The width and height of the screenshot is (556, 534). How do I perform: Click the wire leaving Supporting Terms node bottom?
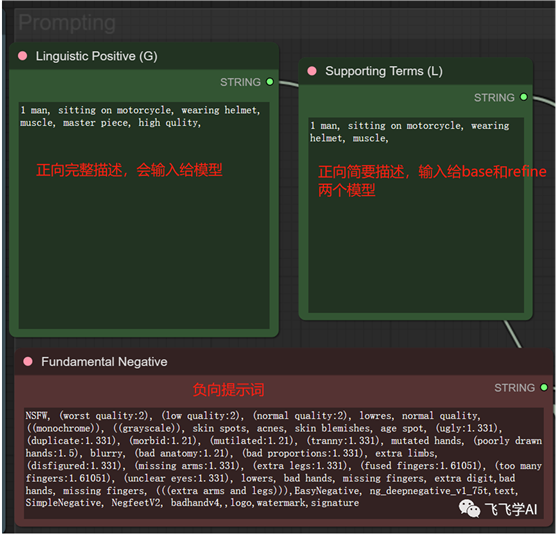click(x=512, y=334)
